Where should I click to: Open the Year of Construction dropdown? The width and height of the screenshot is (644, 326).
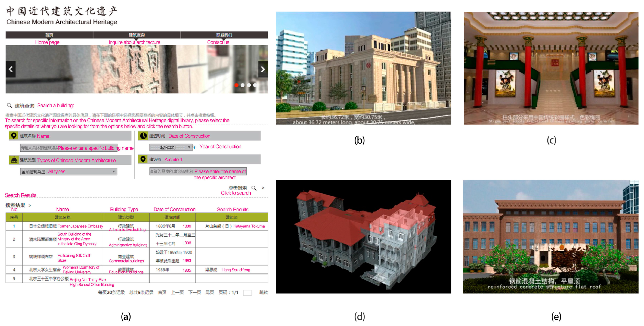point(171,147)
